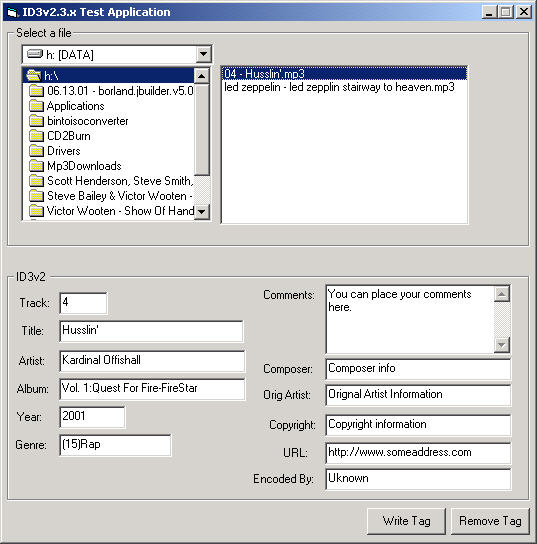Click the URL input field

click(418, 453)
